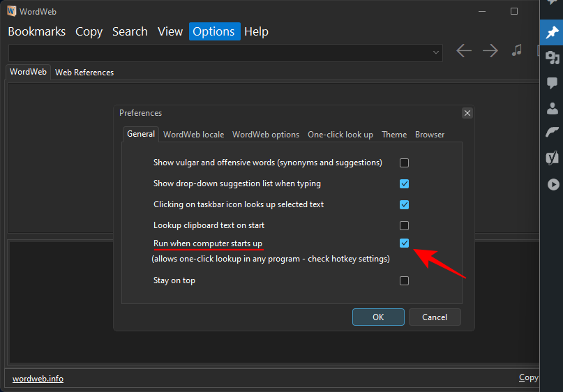Click the pushpin icon in sidebar
The height and width of the screenshot is (392, 563).
[552, 33]
